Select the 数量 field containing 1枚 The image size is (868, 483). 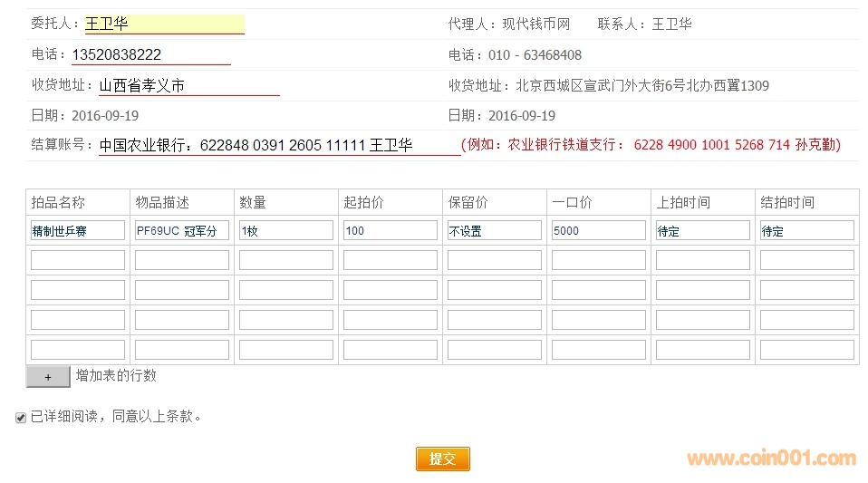286,230
